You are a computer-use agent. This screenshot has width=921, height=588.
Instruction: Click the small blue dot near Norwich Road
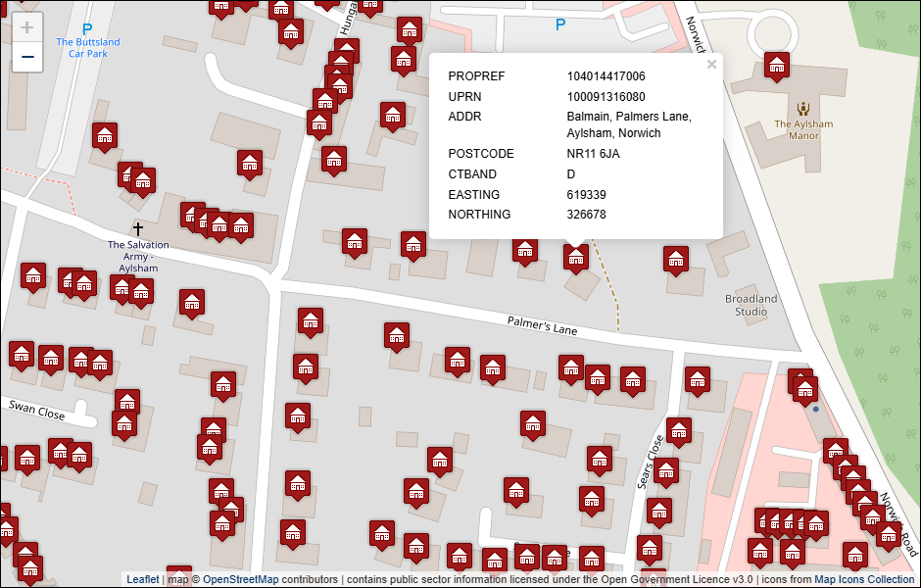815,410
